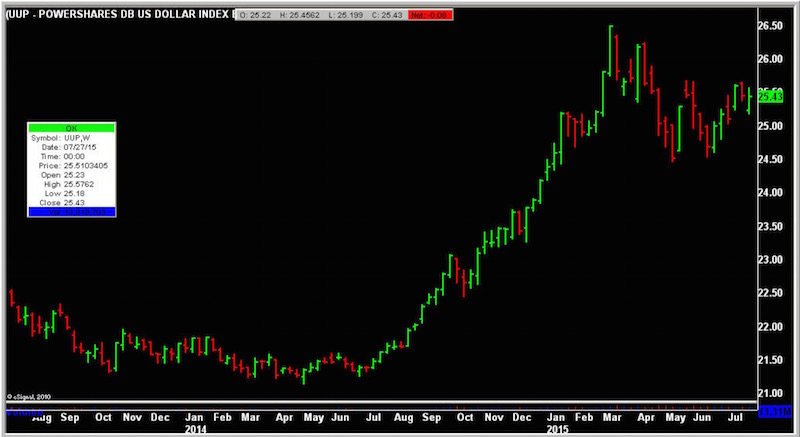Click the UUP PowerShares chart title
This screenshot has width=800, height=437.
[118, 16]
